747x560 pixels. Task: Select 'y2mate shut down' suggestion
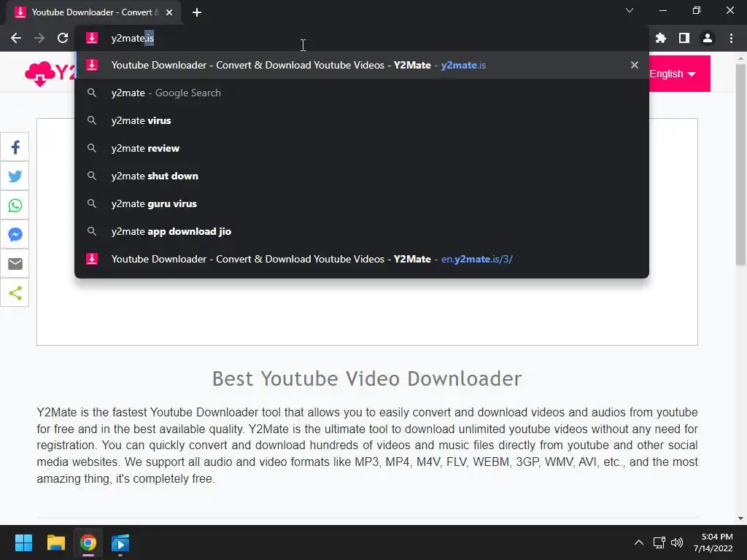pyautogui.click(x=362, y=176)
